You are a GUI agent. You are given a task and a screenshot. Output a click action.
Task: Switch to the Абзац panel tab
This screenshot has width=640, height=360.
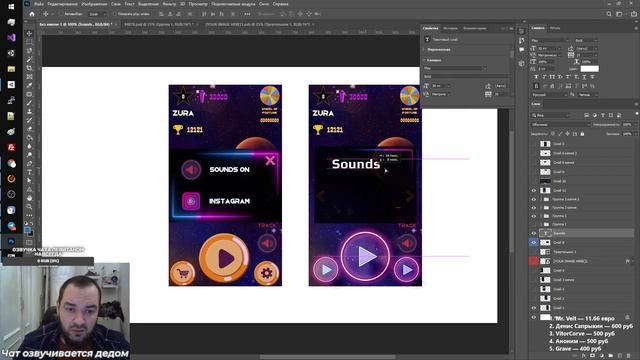click(555, 28)
